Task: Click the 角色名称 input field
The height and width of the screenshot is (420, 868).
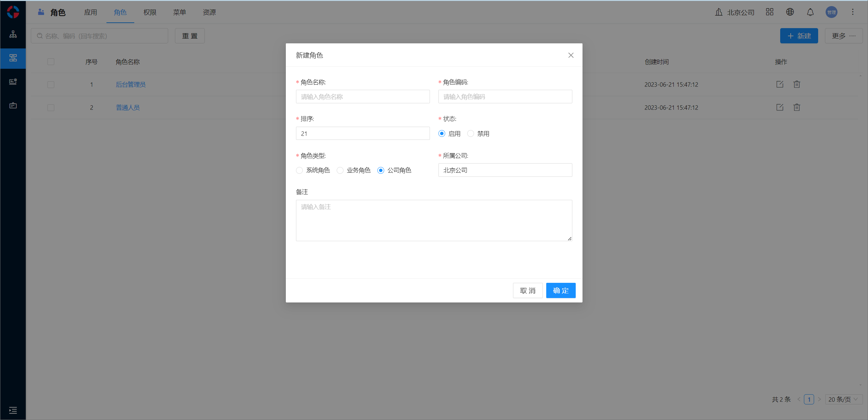Action: pos(362,97)
